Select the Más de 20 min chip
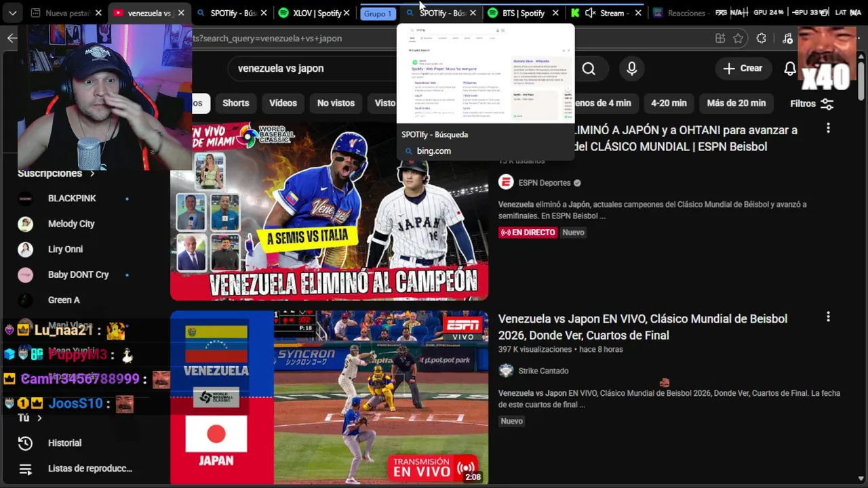This screenshot has width=868, height=488. (736, 103)
